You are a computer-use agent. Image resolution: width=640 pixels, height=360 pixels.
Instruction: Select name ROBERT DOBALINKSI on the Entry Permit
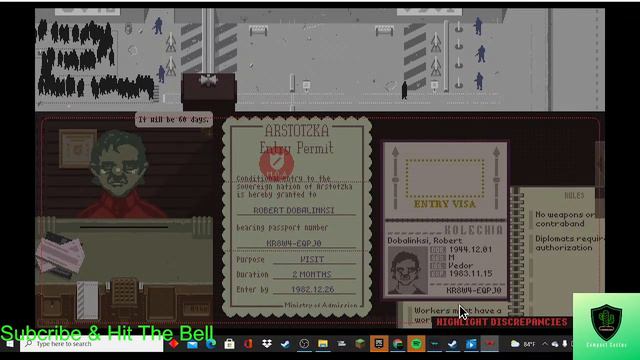coord(294,210)
